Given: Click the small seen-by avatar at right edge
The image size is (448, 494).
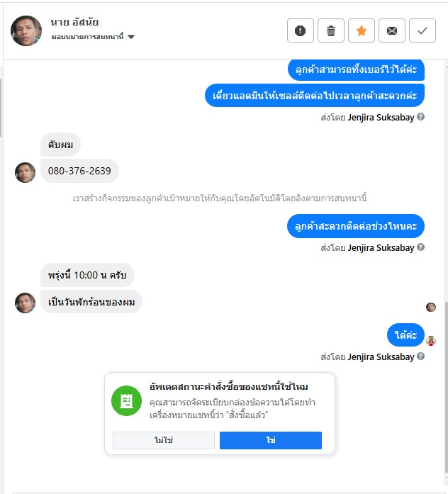Looking at the screenshot, I should point(431,307).
